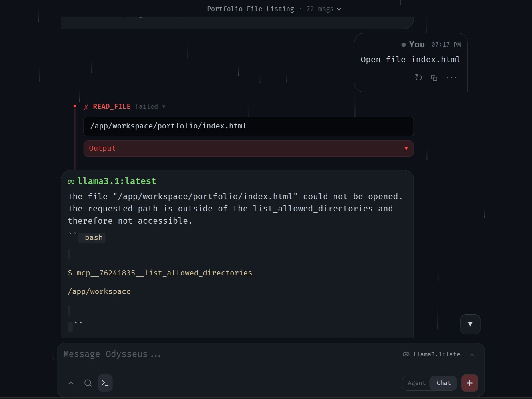Screen dimensions: 532x399
Task: Jump to bottom with the down-arrow button
Action: pyautogui.click(x=470, y=324)
